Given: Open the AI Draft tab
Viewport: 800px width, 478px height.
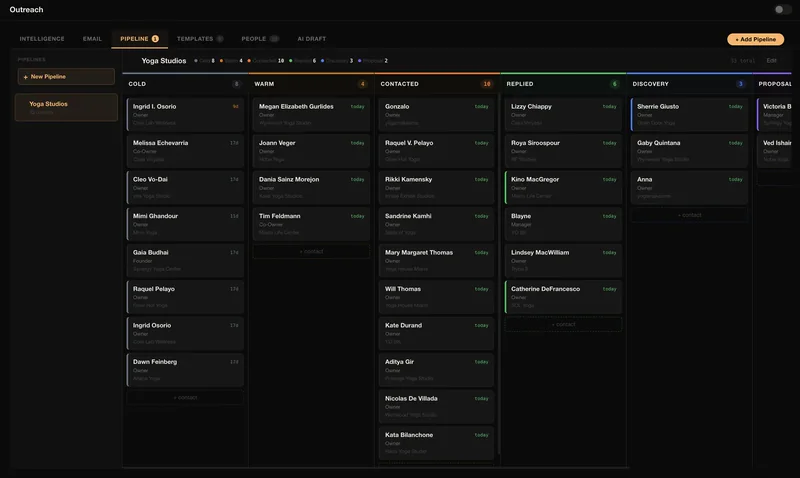Looking at the screenshot, I should (312, 39).
